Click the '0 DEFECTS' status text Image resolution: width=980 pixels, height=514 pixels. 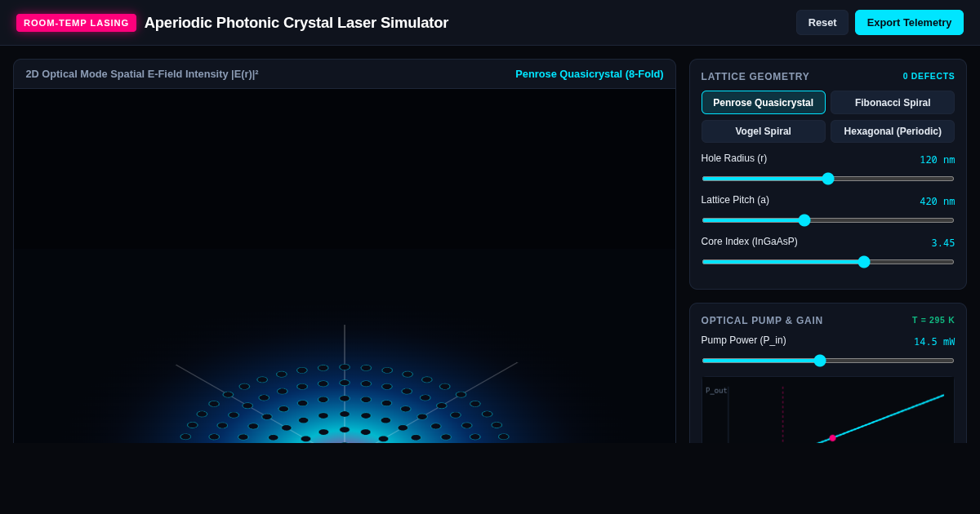pos(929,76)
